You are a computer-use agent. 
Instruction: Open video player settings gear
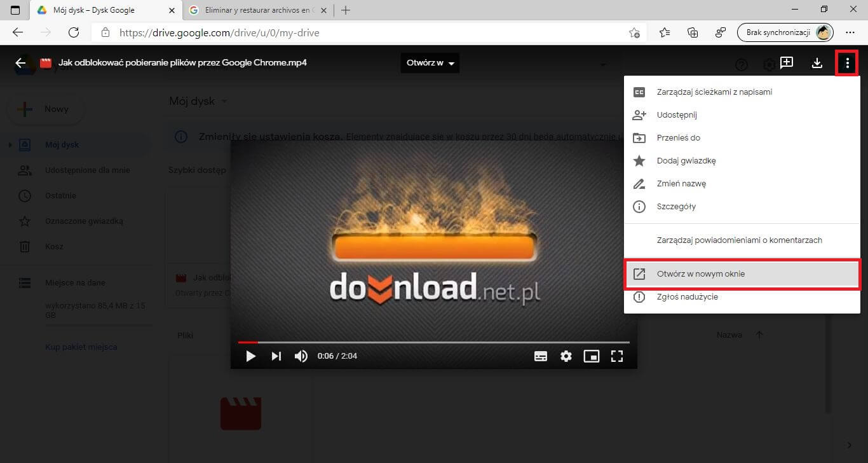tap(566, 356)
